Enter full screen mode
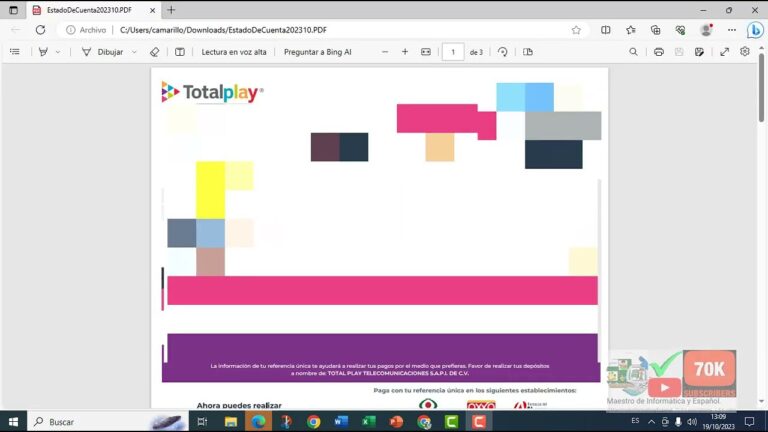The width and height of the screenshot is (768, 432). point(724,52)
